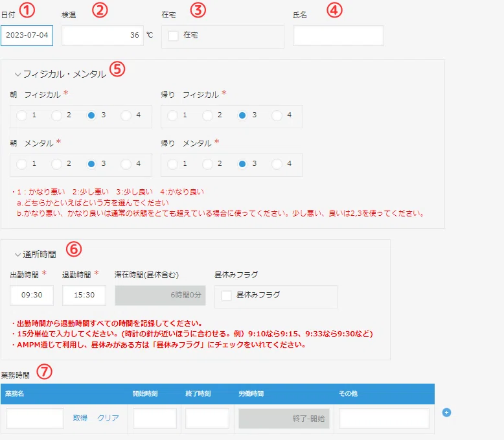
Task: Select 3 for 朝 フィジカル
Action: click(x=91, y=115)
